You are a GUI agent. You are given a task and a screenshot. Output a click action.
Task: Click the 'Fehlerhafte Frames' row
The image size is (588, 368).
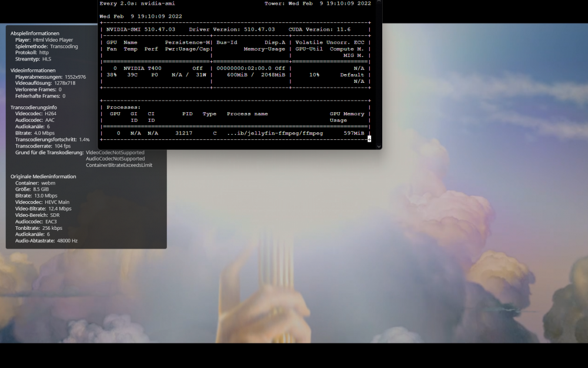pos(40,96)
